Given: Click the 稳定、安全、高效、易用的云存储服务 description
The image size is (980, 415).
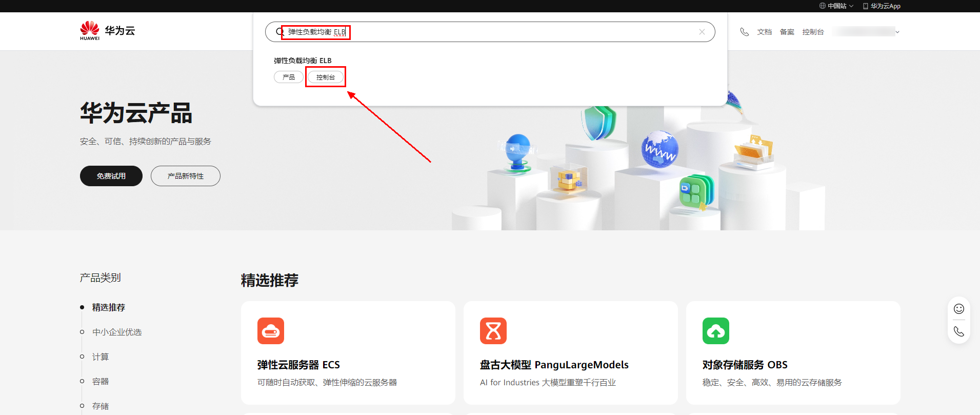Looking at the screenshot, I should tap(772, 382).
